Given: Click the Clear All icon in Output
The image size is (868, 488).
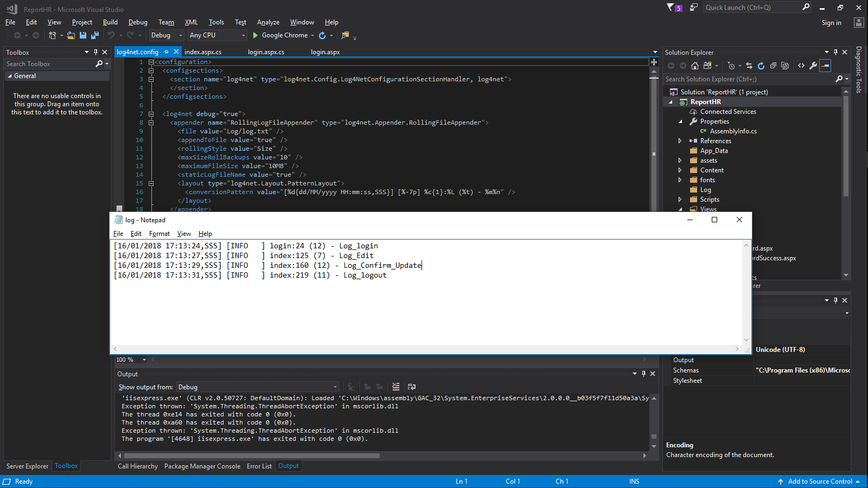Looking at the screenshot, I should 396,387.
